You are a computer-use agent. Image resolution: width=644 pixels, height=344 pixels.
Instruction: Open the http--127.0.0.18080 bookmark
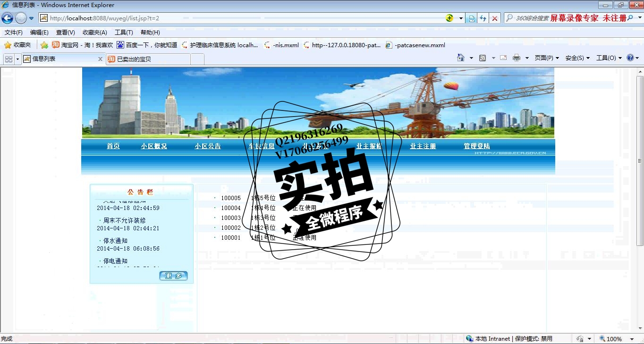click(342, 45)
